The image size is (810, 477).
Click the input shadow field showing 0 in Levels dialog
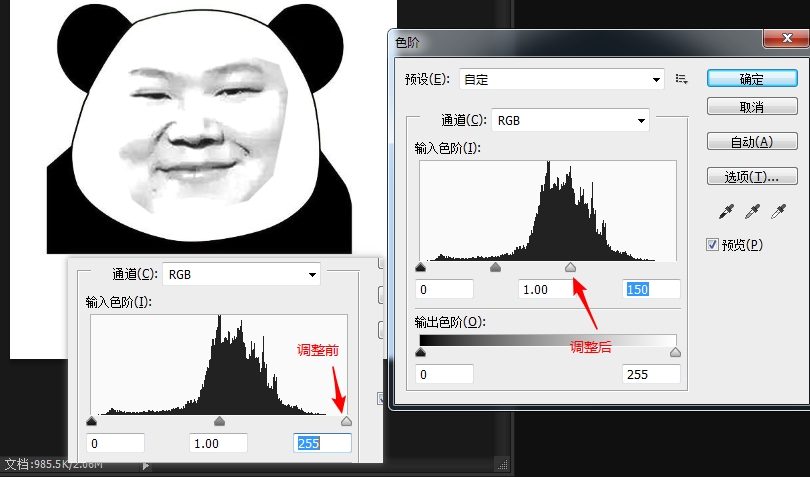pyautogui.click(x=444, y=289)
